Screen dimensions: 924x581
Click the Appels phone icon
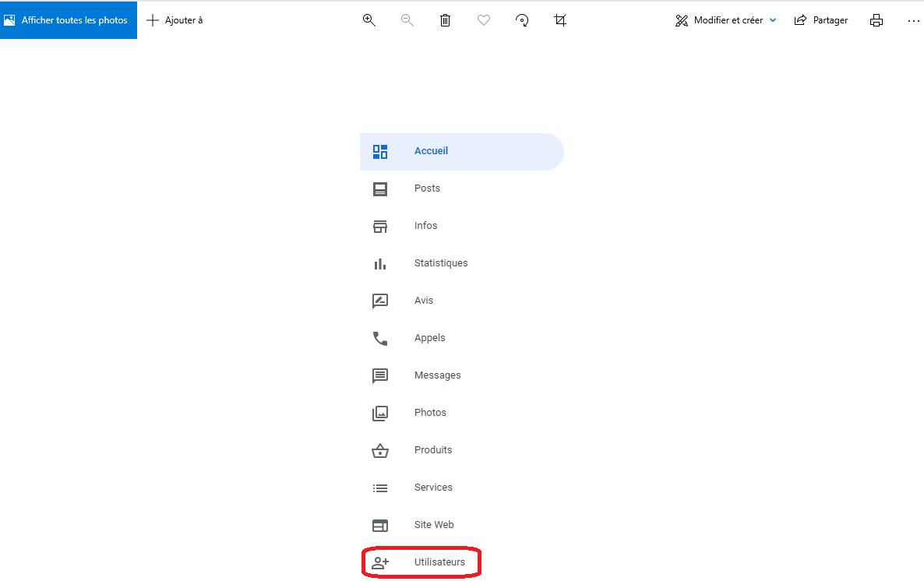click(380, 338)
